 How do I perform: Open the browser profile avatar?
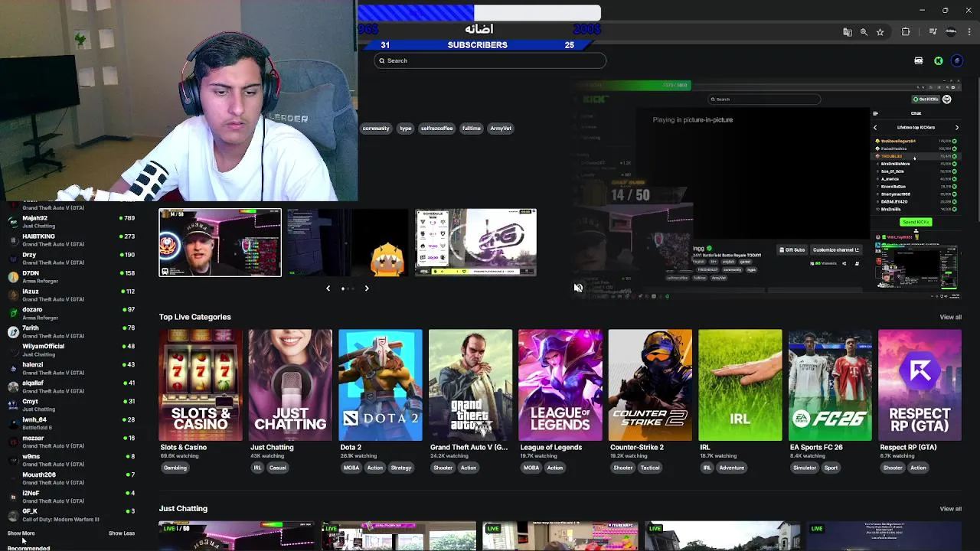(x=951, y=32)
